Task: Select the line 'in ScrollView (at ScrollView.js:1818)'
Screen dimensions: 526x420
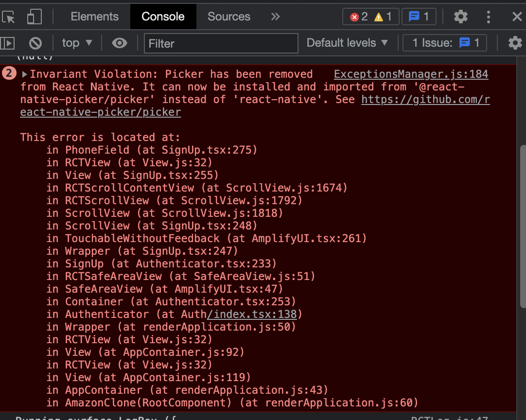Action: pos(165,213)
